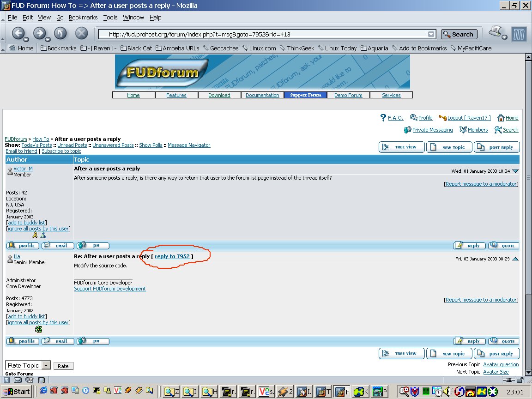The height and width of the screenshot is (399, 532).
Task: Click the Stop loading button
Action: pos(81,33)
